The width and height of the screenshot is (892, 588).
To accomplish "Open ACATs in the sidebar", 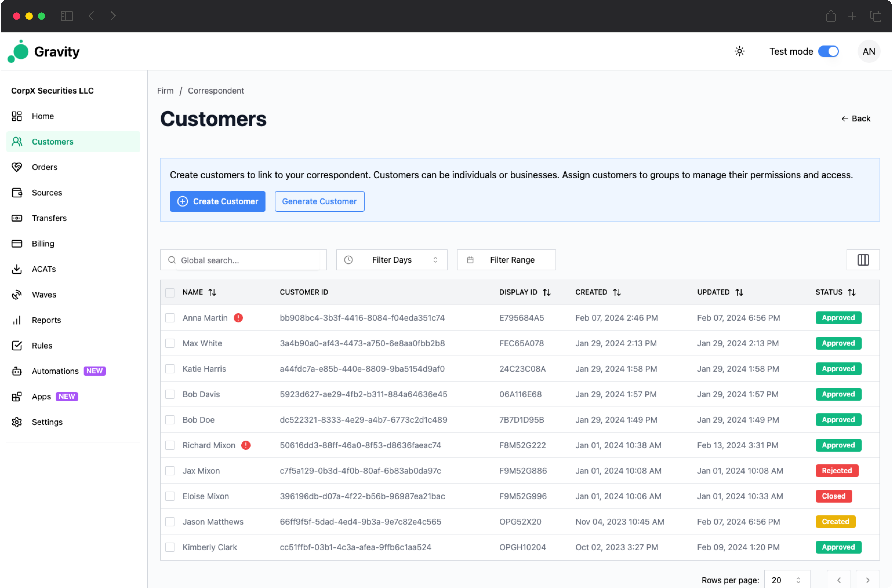I will pyautogui.click(x=73, y=269).
